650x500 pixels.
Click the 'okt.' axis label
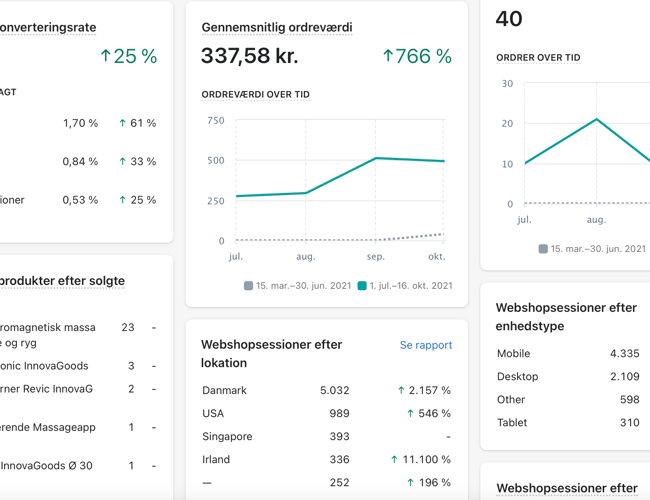(x=437, y=257)
